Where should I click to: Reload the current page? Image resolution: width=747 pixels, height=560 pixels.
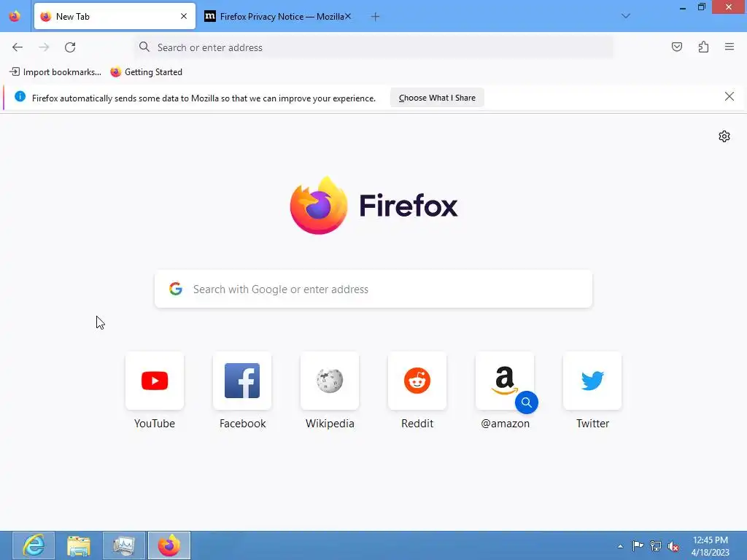click(70, 47)
